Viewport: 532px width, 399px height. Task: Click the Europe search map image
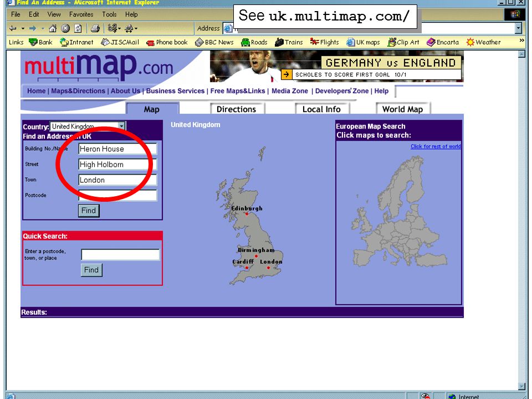pos(399,212)
